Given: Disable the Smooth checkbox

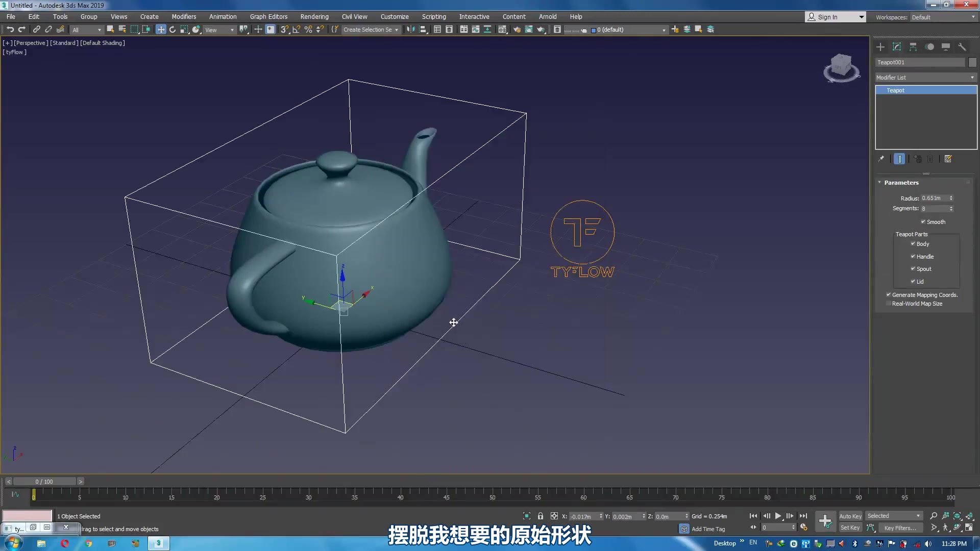Looking at the screenshot, I should click(x=923, y=221).
